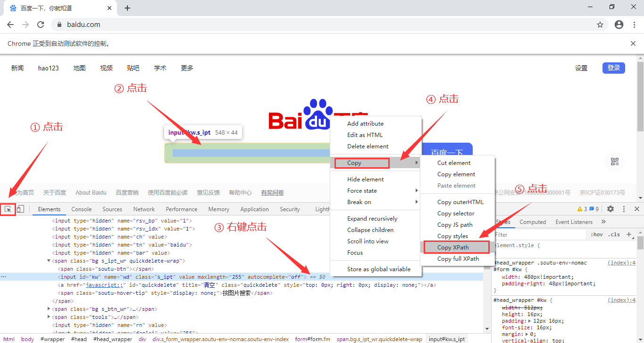The width and height of the screenshot is (644, 343).
Task: Open the Copy submenu
Action: pyautogui.click(x=376, y=163)
